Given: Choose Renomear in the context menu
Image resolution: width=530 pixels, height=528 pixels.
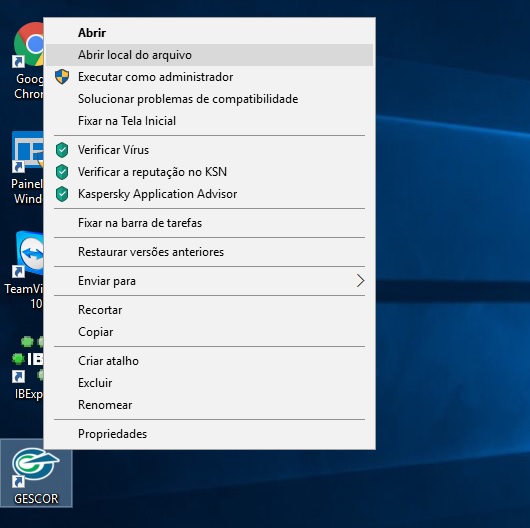Looking at the screenshot, I should tap(209, 405).
